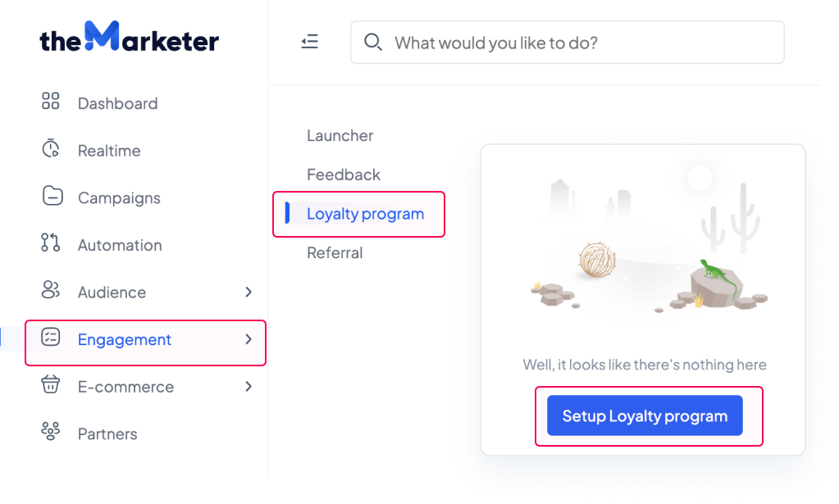
Task: Focus the "What would you like to do?" search field
Action: click(x=568, y=43)
